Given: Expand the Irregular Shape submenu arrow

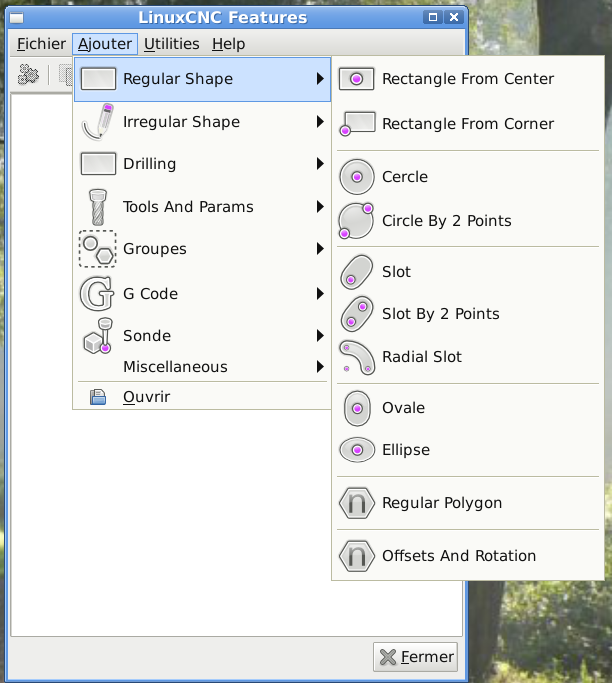Looking at the screenshot, I should point(320,122).
